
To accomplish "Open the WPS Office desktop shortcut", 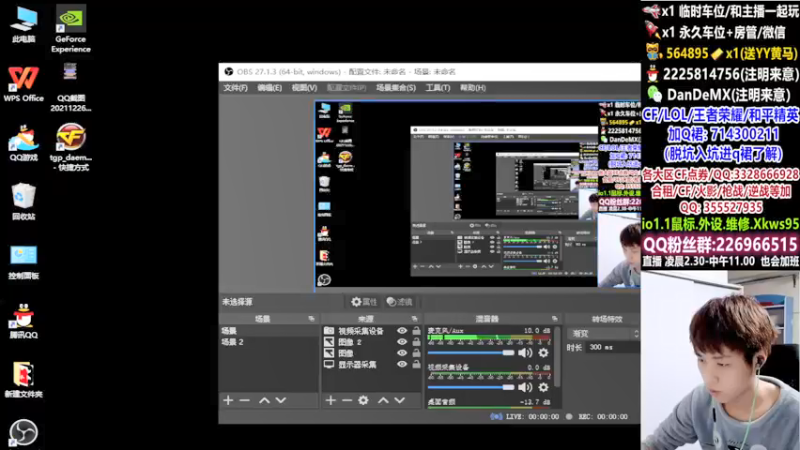I will click(23, 84).
